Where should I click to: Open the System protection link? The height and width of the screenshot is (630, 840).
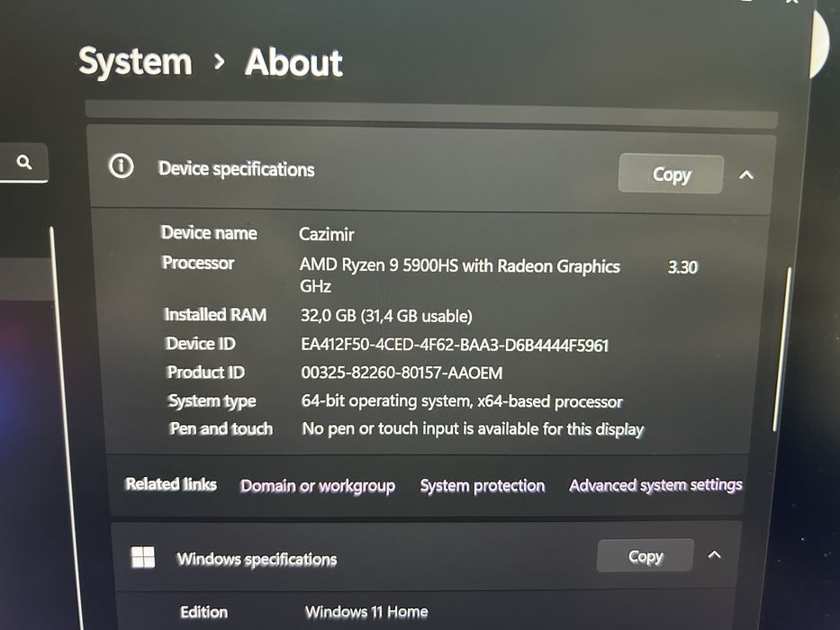(483, 485)
